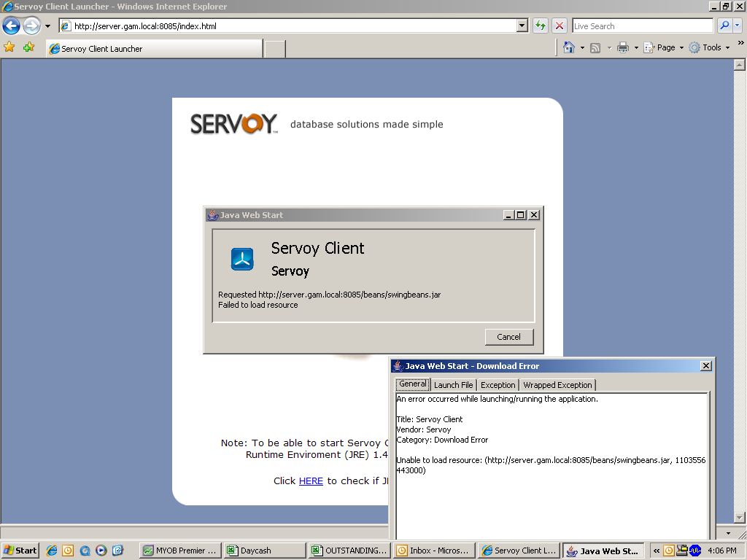Viewport: 747px width, 560px height.
Task: Click the browser Forward arrow button
Action: pos(32,26)
